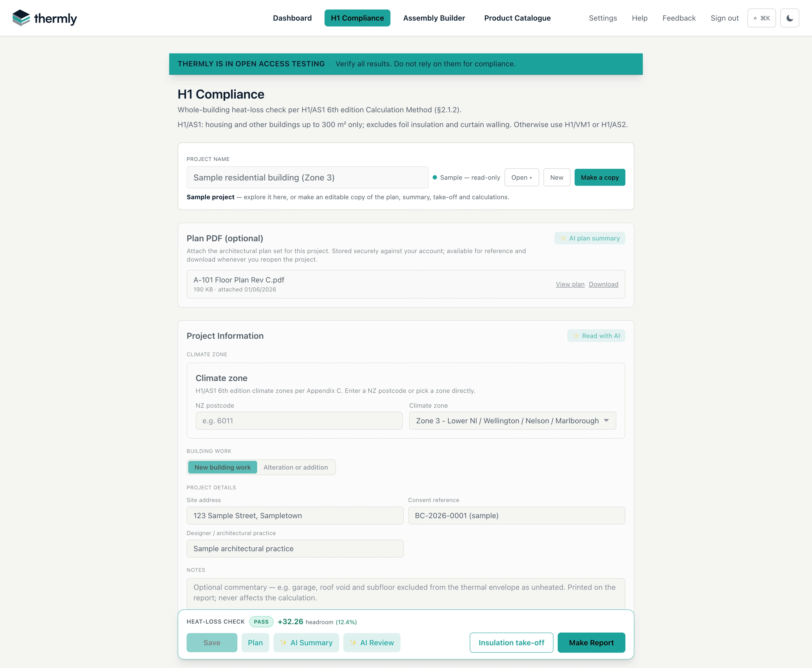The image size is (812, 668).
Task: Click the sparkle icon on Read with AI
Action: tap(576, 335)
